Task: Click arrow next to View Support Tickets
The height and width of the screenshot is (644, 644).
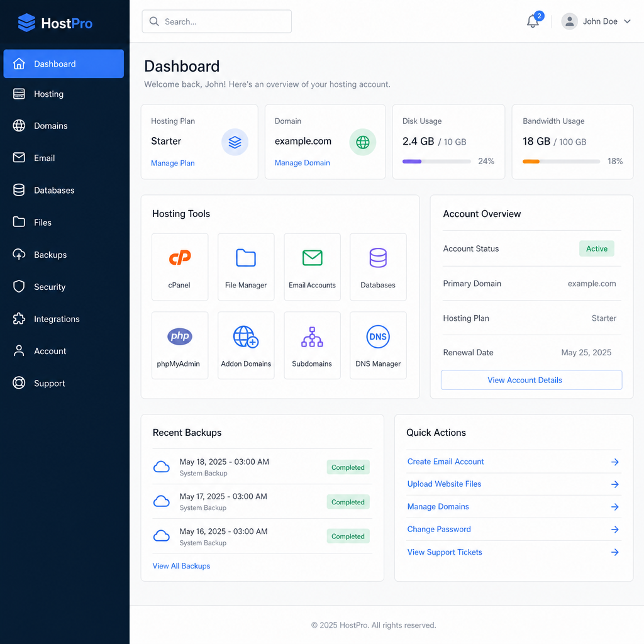Action: pos(615,552)
